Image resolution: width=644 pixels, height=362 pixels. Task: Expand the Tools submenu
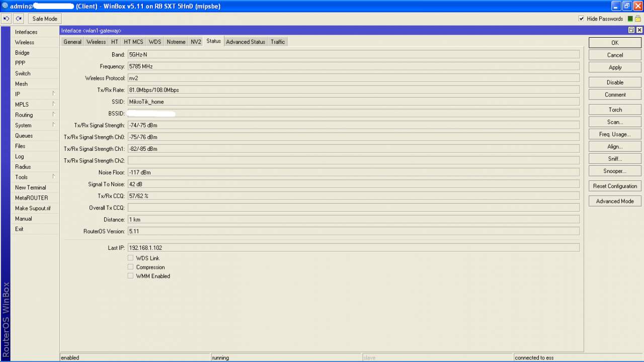click(x=35, y=177)
